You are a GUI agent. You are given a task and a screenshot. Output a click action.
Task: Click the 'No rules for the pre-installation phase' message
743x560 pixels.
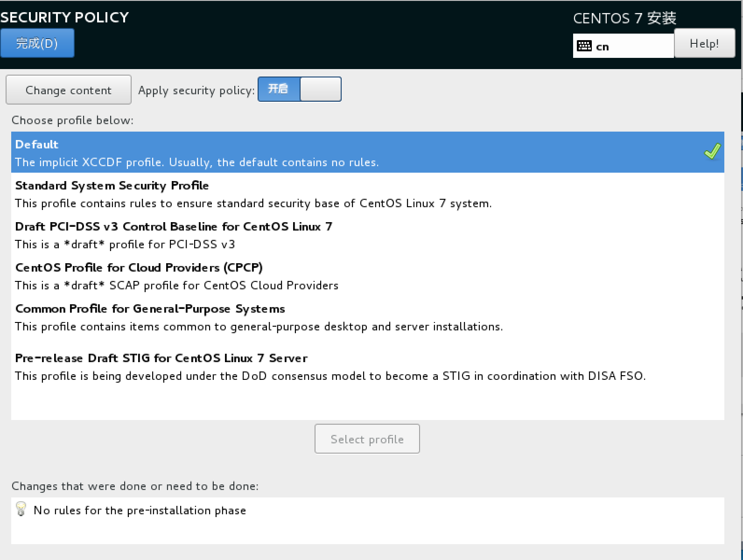(140, 511)
